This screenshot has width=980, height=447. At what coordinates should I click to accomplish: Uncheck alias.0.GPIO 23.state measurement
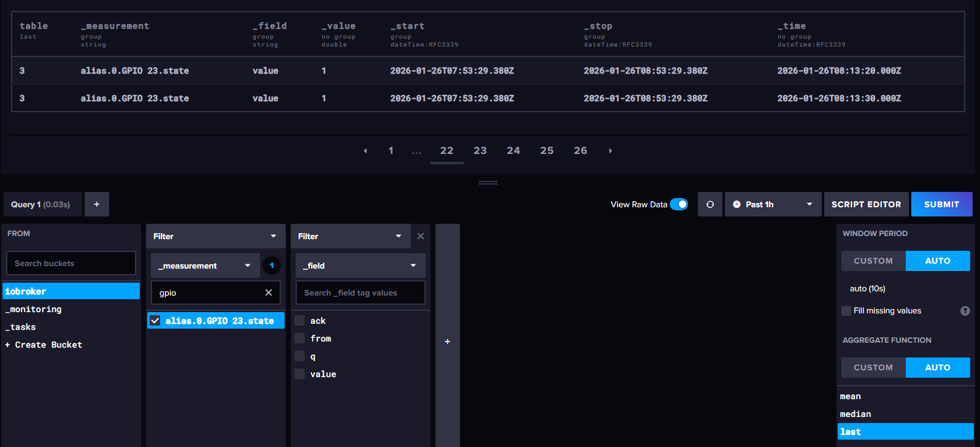(x=155, y=321)
